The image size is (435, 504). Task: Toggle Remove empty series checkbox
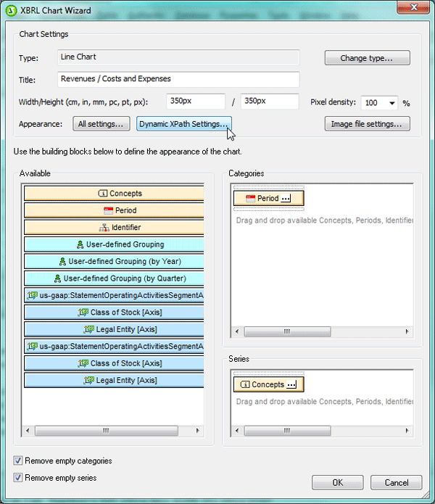pyautogui.click(x=18, y=478)
